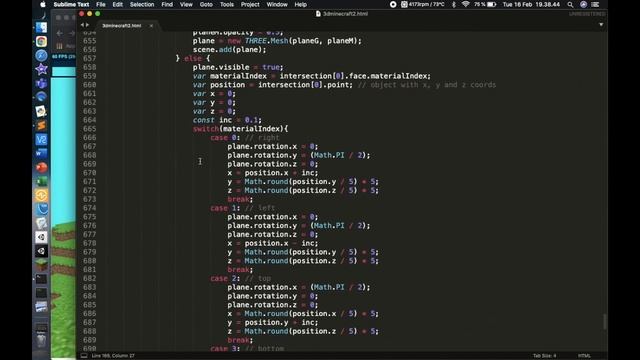
Task: Open Microsoft Teams from the dock
Action: [41, 83]
